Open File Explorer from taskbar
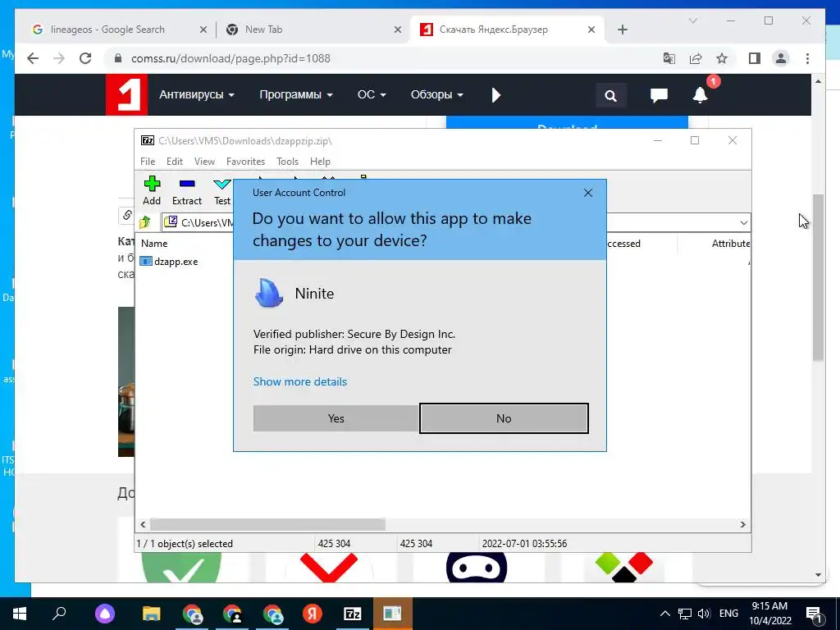Screen dimensions: 840x630 click(152, 614)
